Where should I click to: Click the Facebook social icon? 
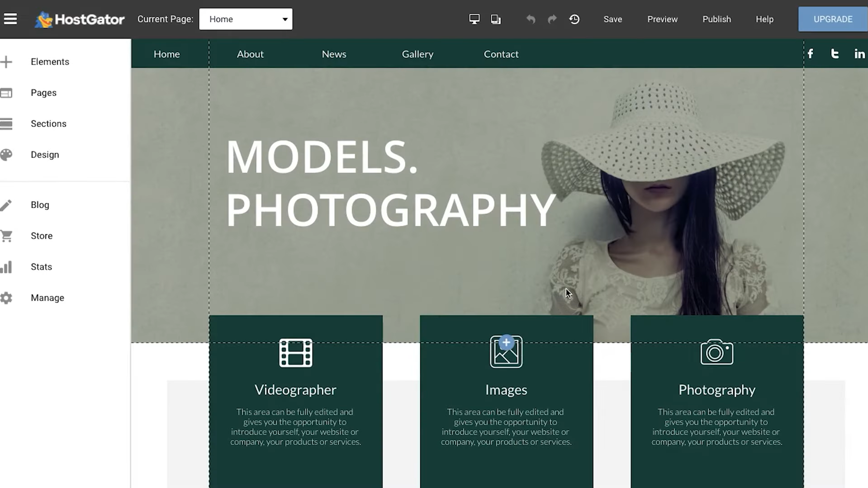(x=810, y=53)
